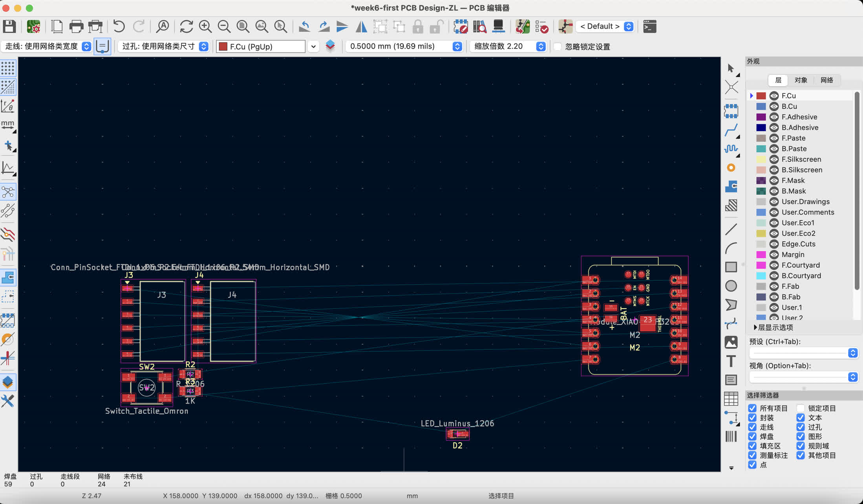
Task: Hide the F.Courtyard layer
Action: (x=774, y=265)
